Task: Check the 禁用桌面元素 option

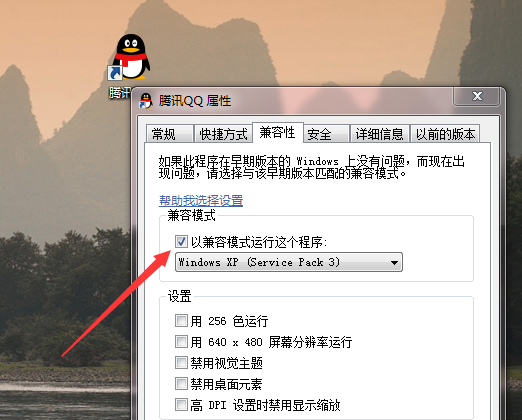Action: tap(181, 384)
